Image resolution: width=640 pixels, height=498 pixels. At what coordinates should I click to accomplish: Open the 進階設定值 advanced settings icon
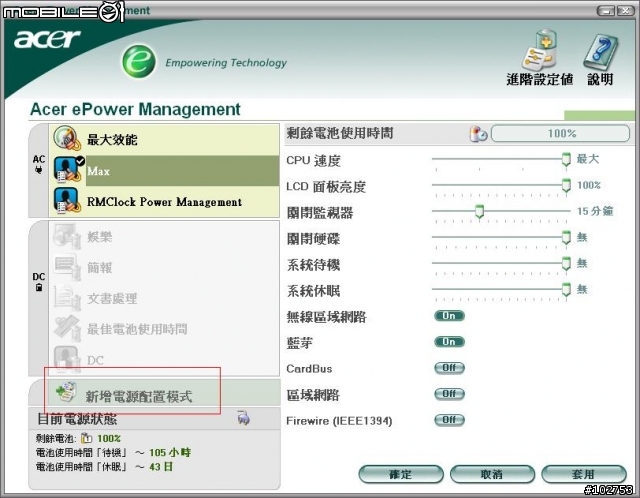pyautogui.click(x=539, y=50)
